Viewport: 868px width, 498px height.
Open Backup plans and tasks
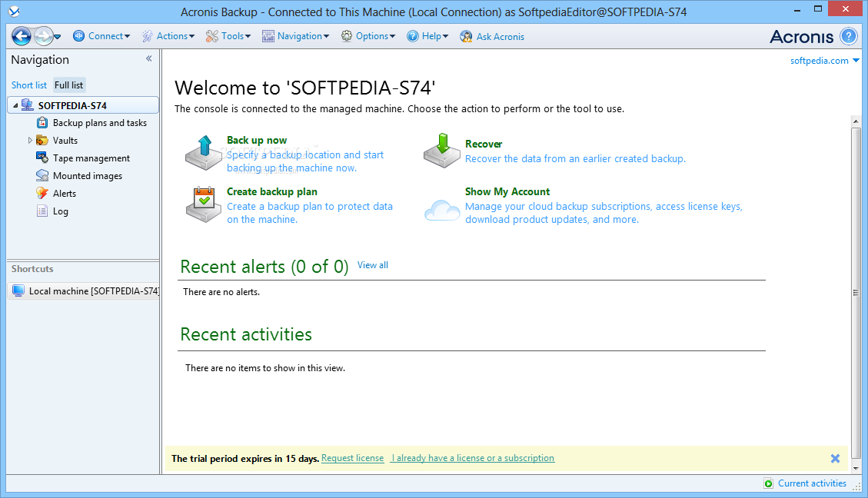point(100,123)
